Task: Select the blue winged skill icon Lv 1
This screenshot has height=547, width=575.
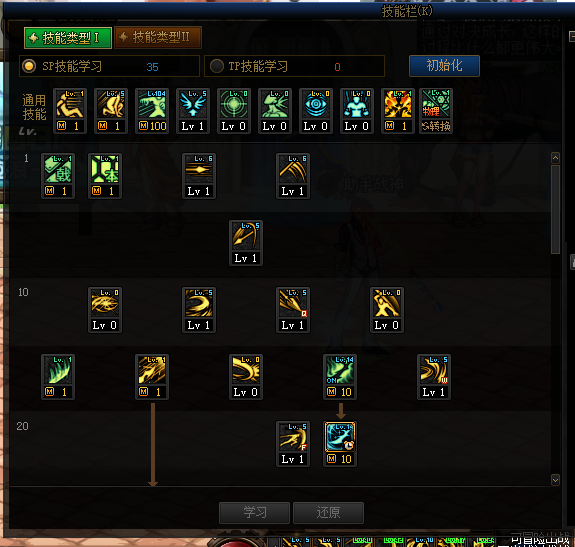Action: [193, 104]
